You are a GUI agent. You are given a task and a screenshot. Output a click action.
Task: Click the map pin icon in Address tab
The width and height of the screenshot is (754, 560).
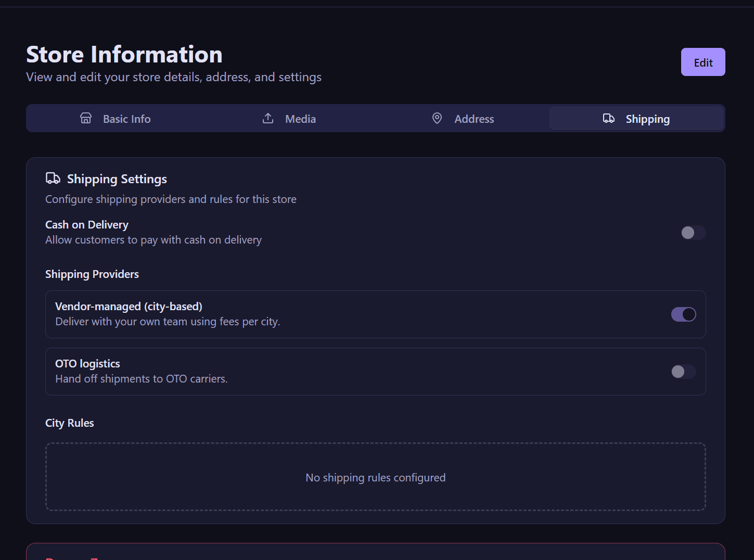coord(437,118)
